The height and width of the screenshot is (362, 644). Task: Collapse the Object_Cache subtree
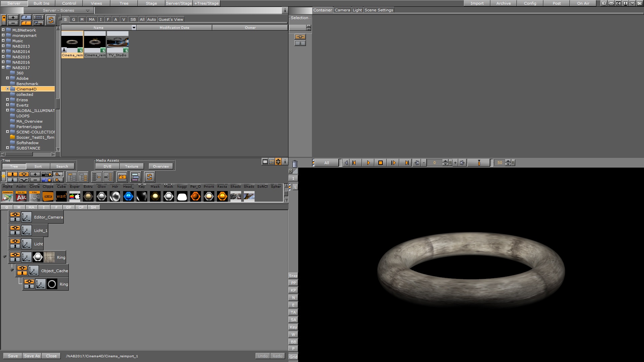tap(12, 270)
